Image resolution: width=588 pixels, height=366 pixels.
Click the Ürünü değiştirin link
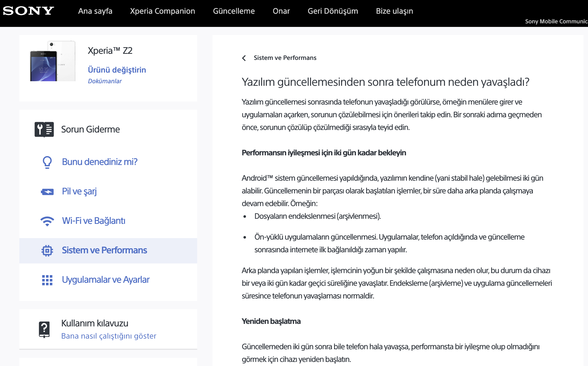pyautogui.click(x=117, y=70)
